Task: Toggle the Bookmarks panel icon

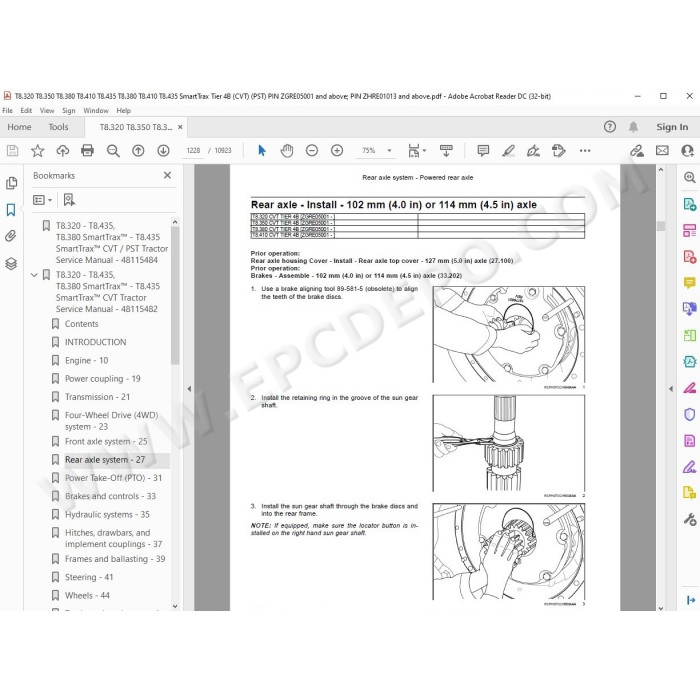Action: coord(11,210)
